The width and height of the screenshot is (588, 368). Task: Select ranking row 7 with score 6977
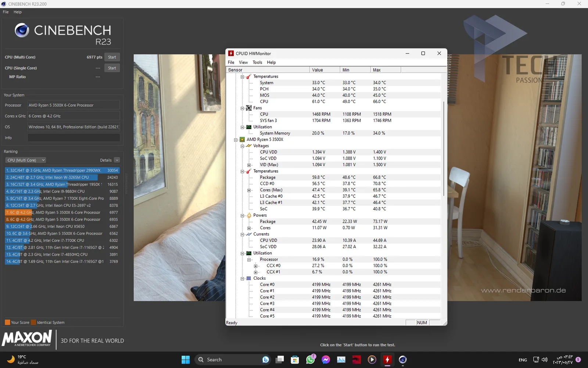click(62, 212)
